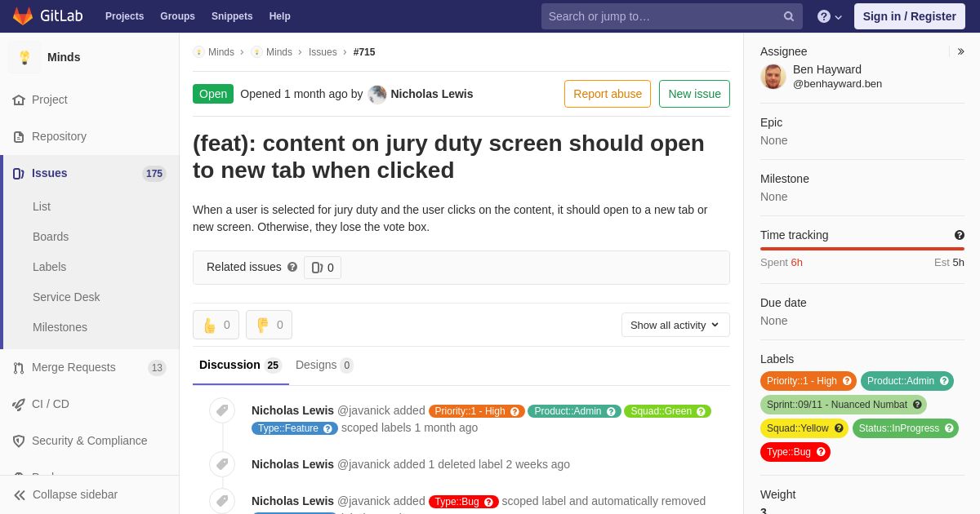The height and width of the screenshot is (514, 980).
Task: Click Ben Hayward assignee avatar
Action: (x=773, y=77)
